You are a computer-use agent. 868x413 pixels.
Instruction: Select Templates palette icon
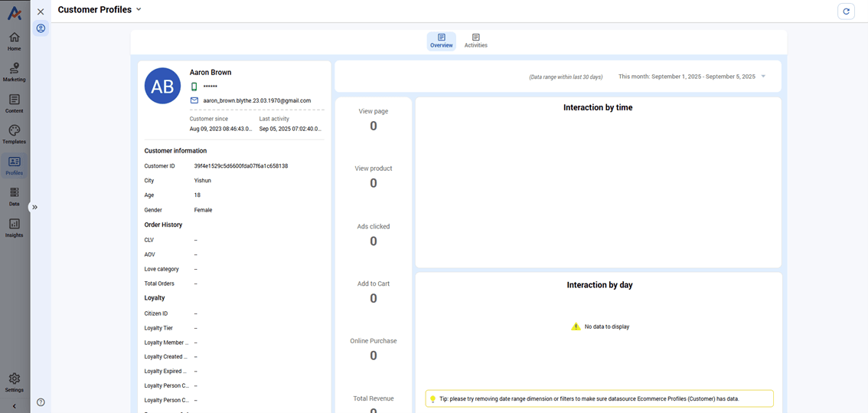(14, 135)
